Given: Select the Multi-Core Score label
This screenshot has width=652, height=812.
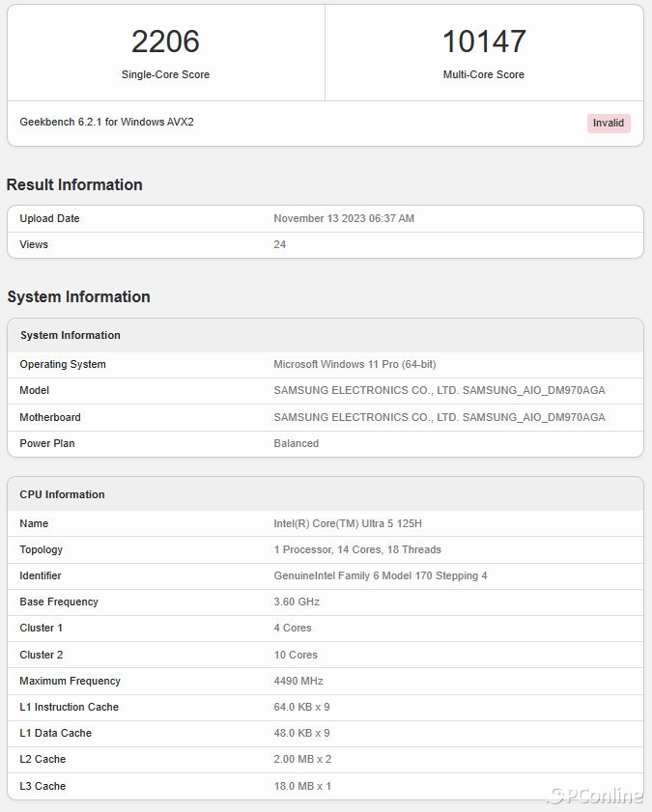Looking at the screenshot, I should [484, 74].
